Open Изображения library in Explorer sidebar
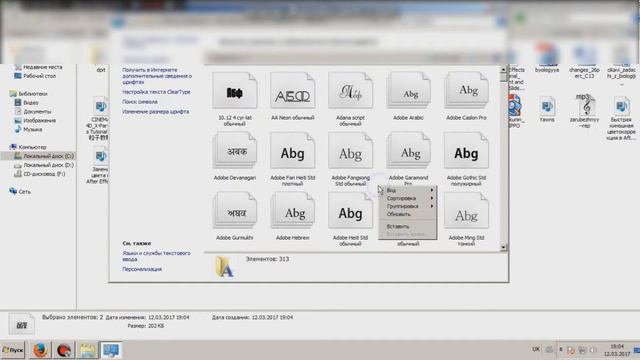This screenshot has width=640, height=360. [x=35, y=121]
